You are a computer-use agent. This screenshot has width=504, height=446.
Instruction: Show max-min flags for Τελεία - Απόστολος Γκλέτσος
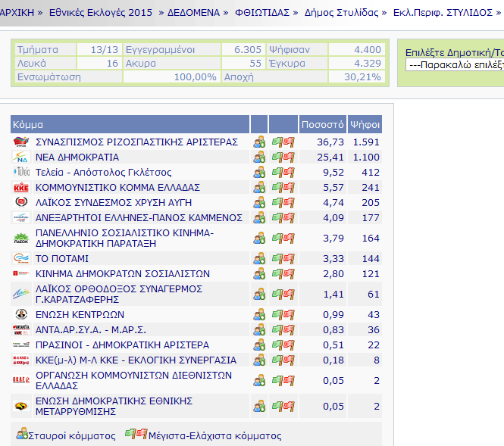(x=283, y=172)
